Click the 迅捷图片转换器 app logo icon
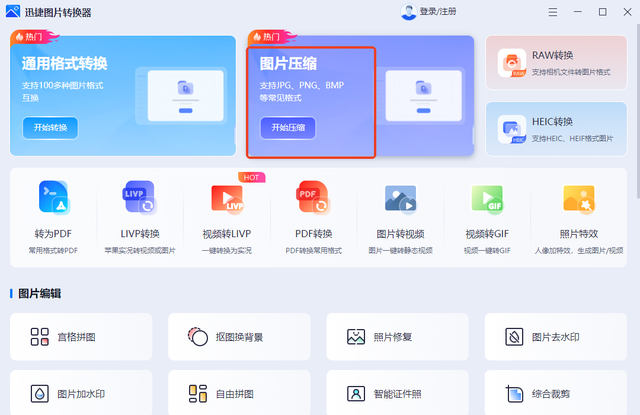The width and height of the screenshot is (640, 415). tap(13, 11)
